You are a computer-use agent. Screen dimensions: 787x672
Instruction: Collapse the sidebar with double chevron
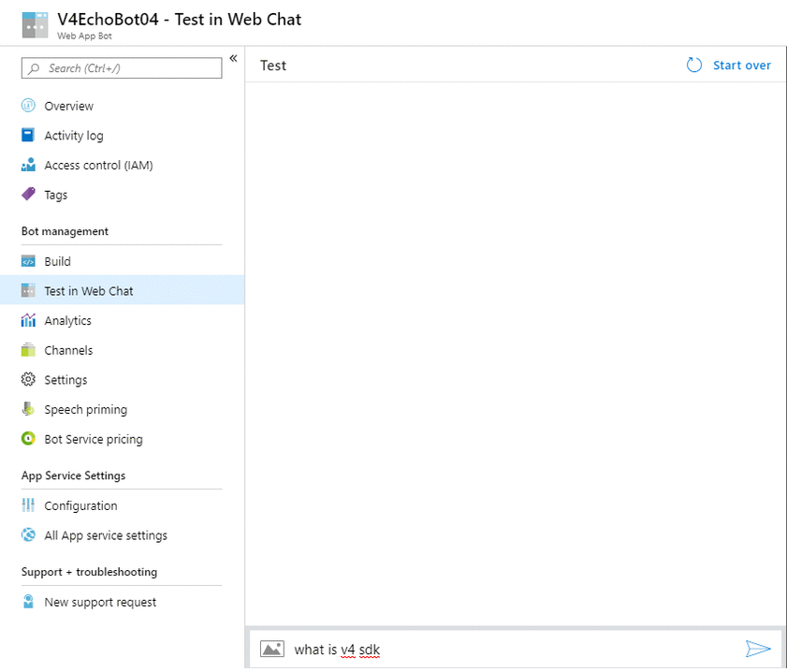[x=233, y=58]
